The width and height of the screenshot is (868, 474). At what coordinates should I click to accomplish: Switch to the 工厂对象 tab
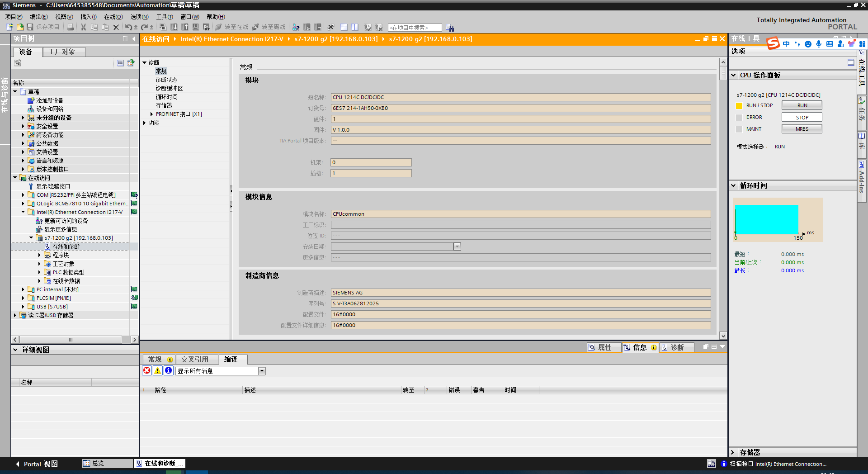[x=64, y=52]
